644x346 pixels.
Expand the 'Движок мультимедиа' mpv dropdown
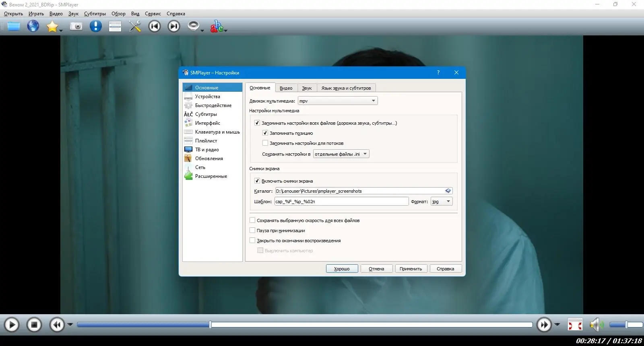pyautogui.click(x=338, y=101)
